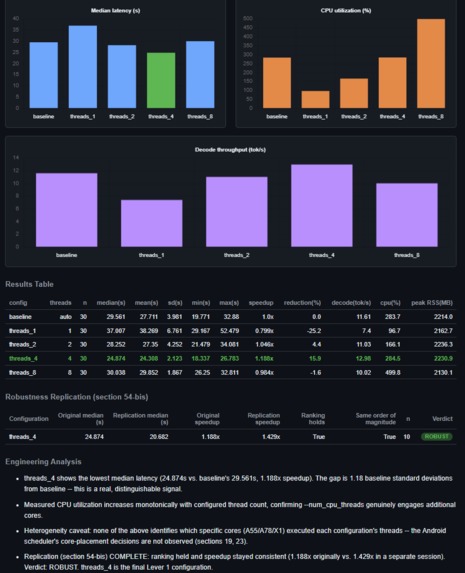Click the threads_1 max value 52.479

pyautogui.click(x=229, y=331)
